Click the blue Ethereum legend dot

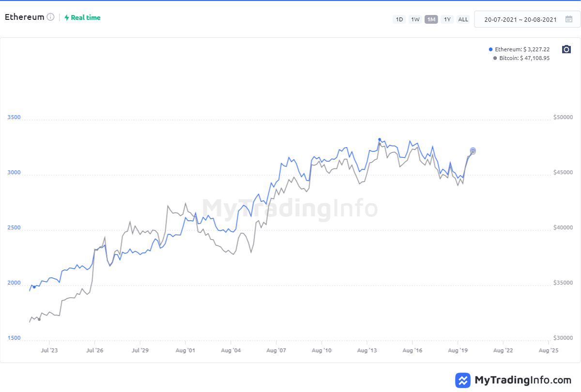[491, 49]
